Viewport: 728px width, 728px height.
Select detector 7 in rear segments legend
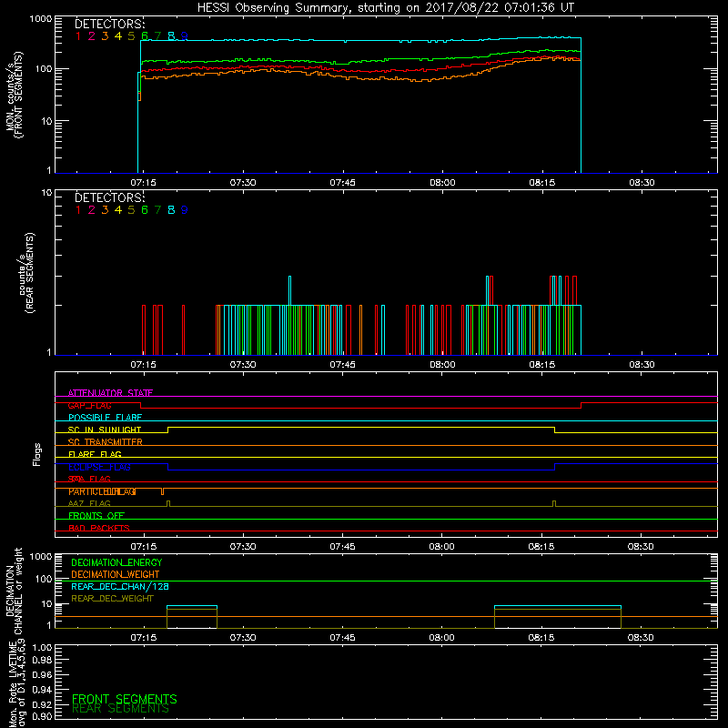point(157,210)
